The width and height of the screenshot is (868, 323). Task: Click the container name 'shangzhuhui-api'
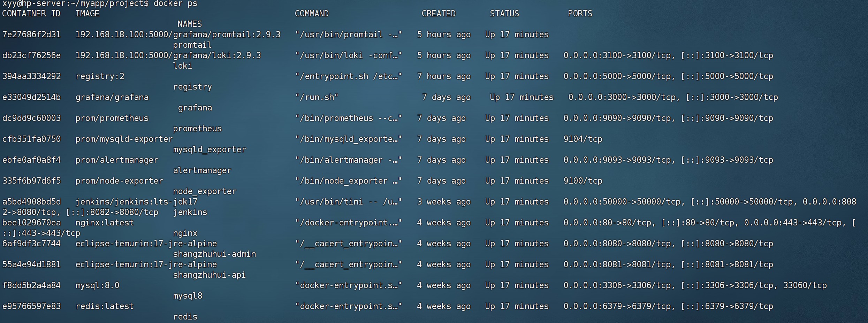(210, 275)
